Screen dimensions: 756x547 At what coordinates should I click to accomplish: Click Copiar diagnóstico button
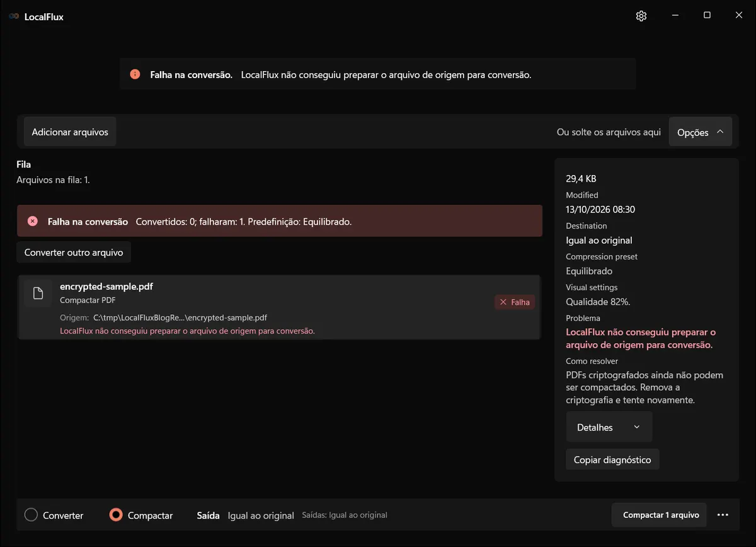(x=612, y=460)
